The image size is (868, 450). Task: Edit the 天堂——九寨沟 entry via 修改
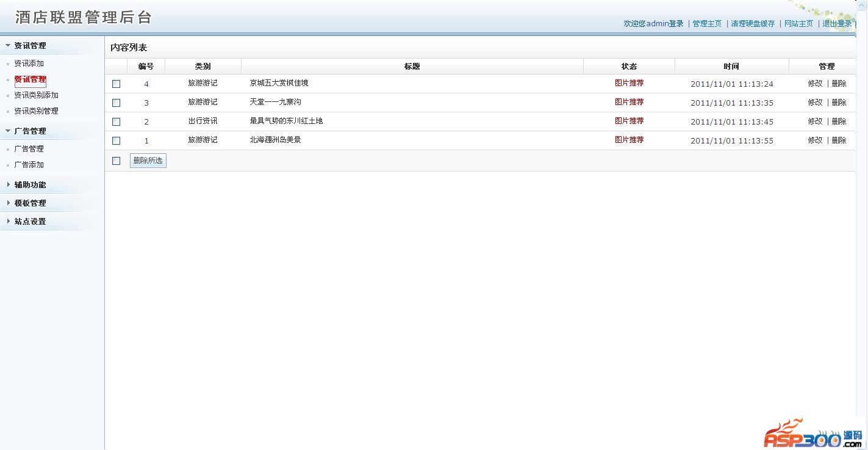click(x=815, y=103)
